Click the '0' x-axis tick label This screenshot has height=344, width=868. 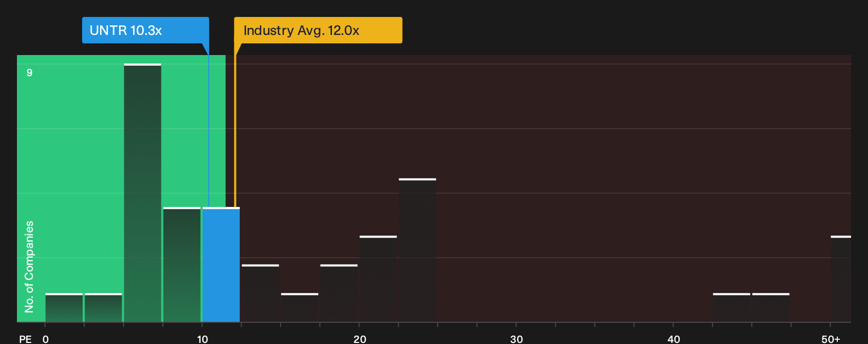(46, 339)
